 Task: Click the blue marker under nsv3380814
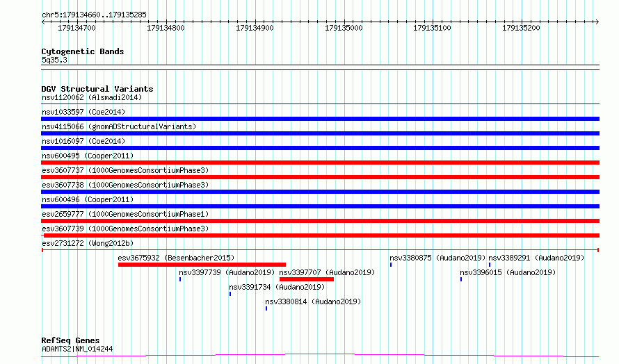[x=266, y=308]
